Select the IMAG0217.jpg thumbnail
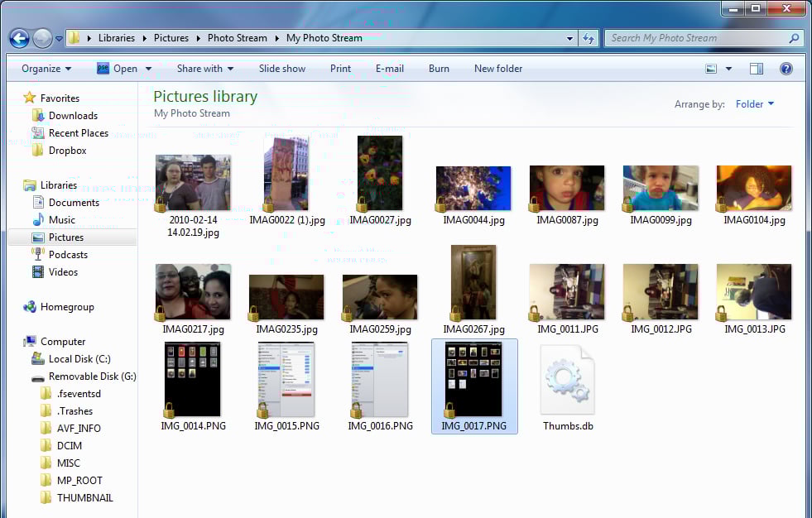The width and height of the screenshot is (812, 518). click(193, 292)
